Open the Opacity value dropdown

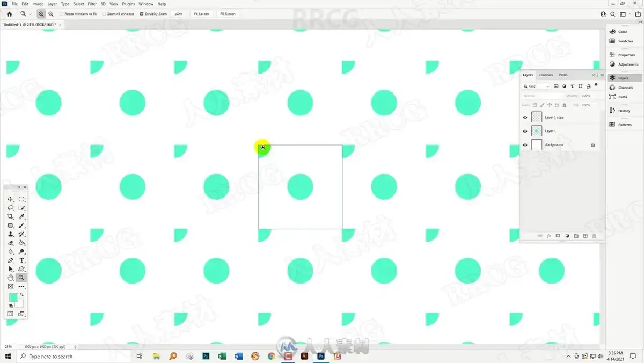595,96
